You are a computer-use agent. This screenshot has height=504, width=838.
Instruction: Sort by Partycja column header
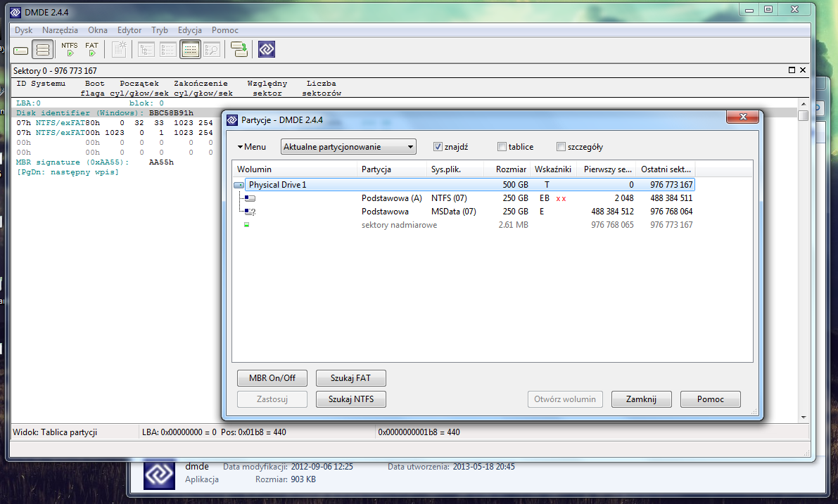393,169
